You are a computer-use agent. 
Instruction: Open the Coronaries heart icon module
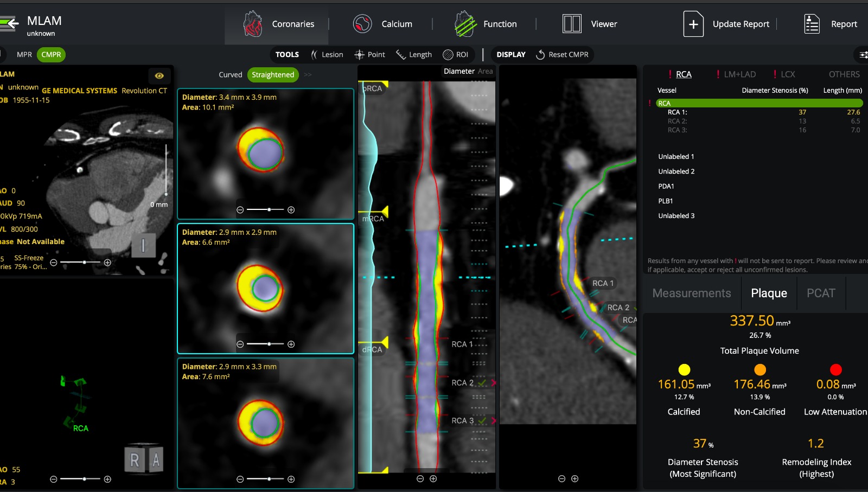[x=277, y=24]
